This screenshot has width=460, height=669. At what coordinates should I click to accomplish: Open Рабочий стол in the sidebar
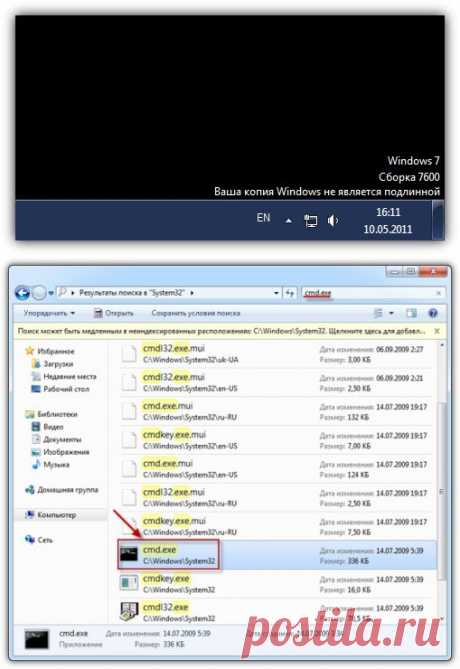66,389
